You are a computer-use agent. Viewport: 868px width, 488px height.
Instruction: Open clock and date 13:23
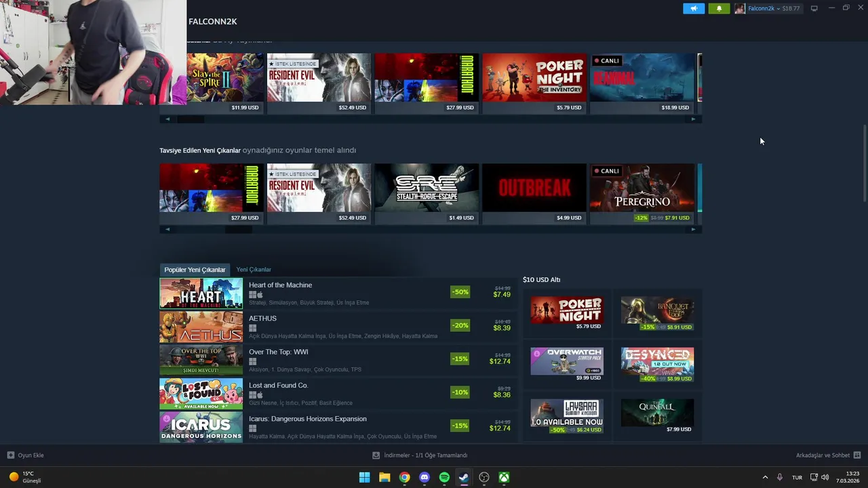(848, 477)
